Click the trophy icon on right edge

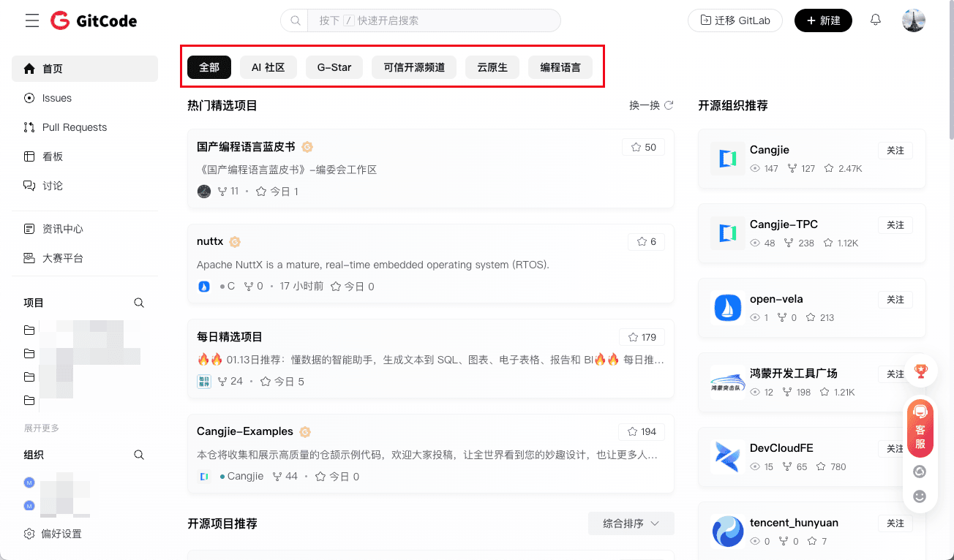coord(920,371)
